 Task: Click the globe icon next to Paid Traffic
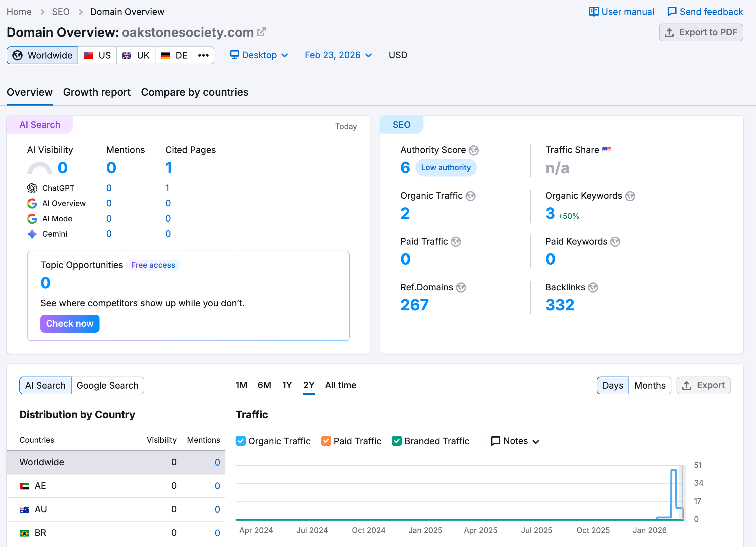(456, 242)
